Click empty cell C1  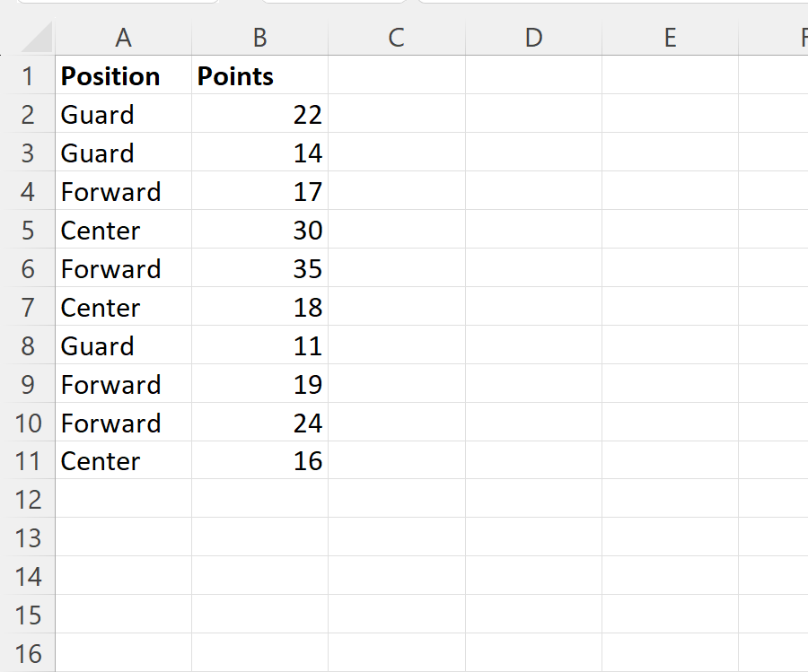point(396,75)
